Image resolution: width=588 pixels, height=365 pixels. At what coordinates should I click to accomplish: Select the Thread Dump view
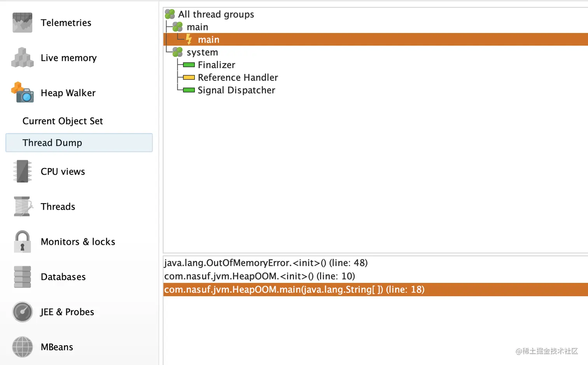click(79, 143)
